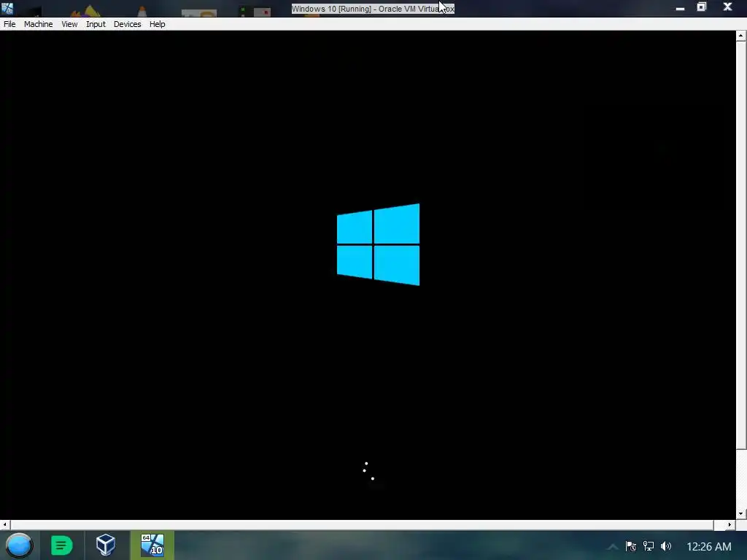Click the vertical scrollbar thumb
This screenshot has height=560, width=747.
[x=741, y=245]
